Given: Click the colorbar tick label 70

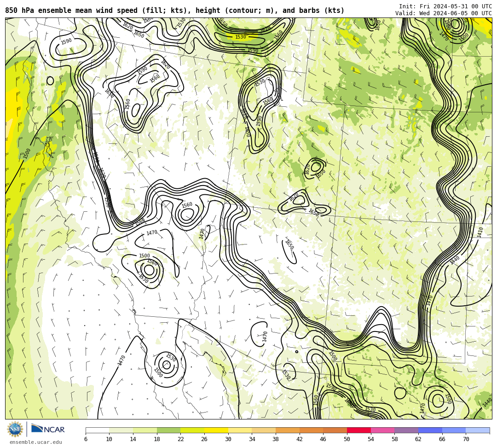Looking at the screenshot, I should (466, 439).
